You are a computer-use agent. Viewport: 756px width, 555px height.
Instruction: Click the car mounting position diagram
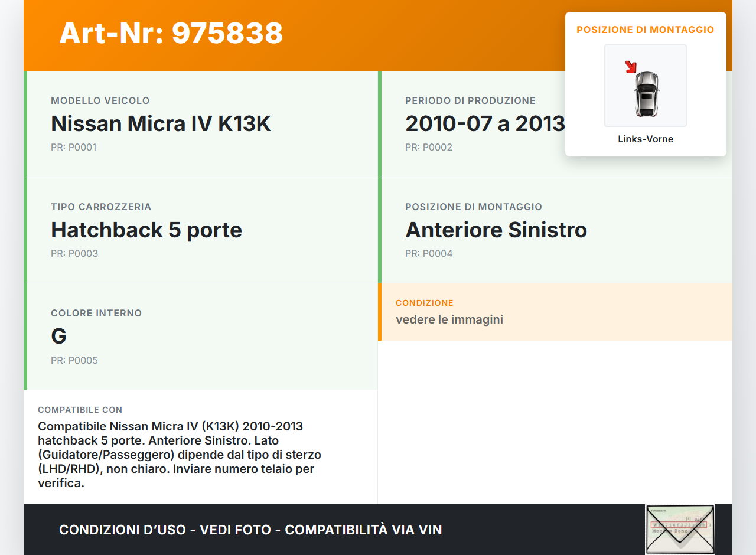pyautogui.click(x=645, y=86)
